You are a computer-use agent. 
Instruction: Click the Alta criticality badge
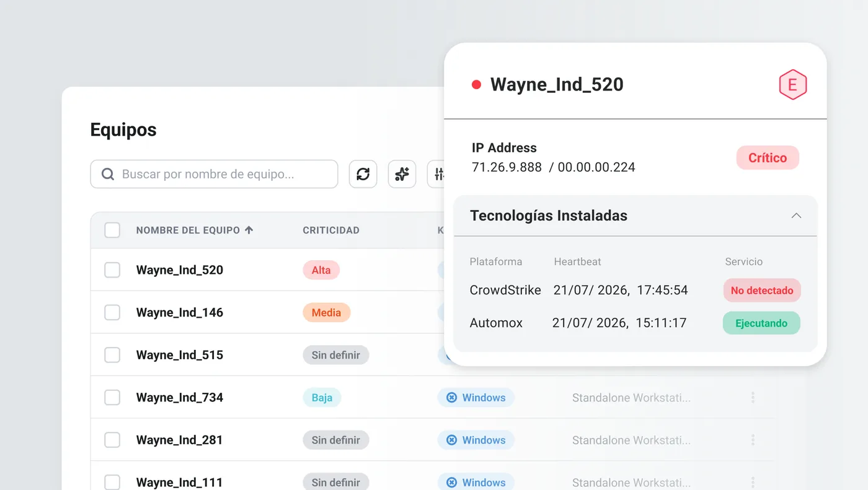321,270
